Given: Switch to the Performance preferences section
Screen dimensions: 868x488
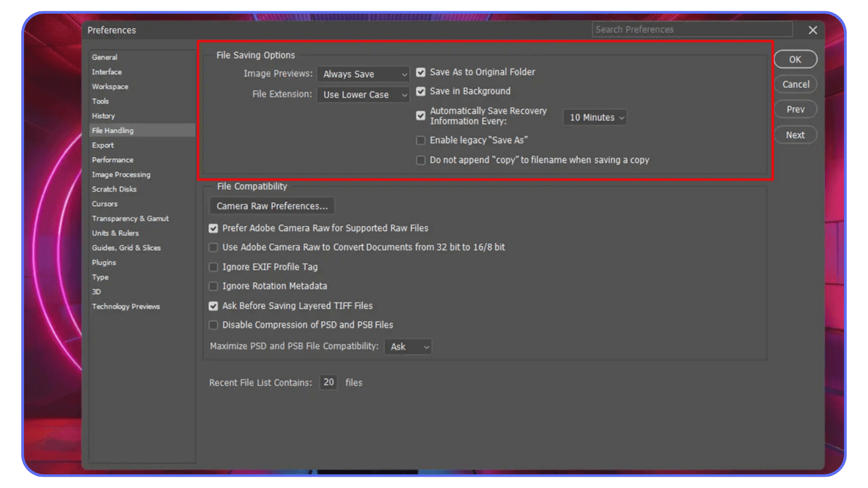Looking at the screenshot, I should (113, 160).
